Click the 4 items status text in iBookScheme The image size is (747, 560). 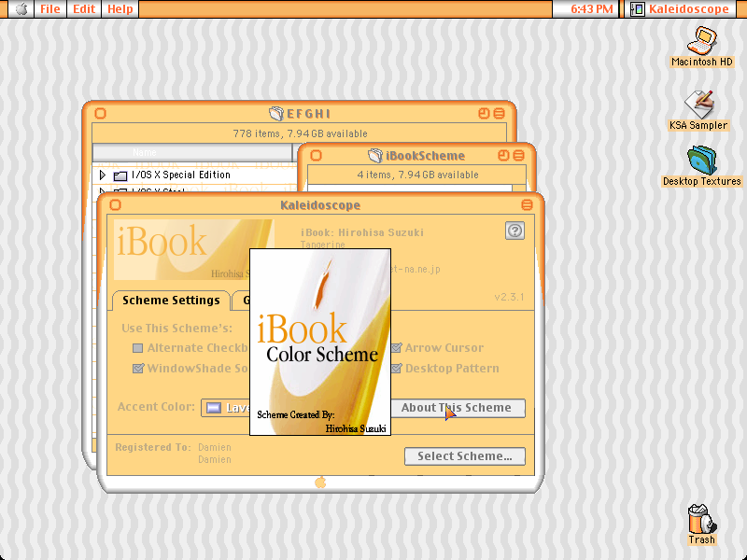417,175
